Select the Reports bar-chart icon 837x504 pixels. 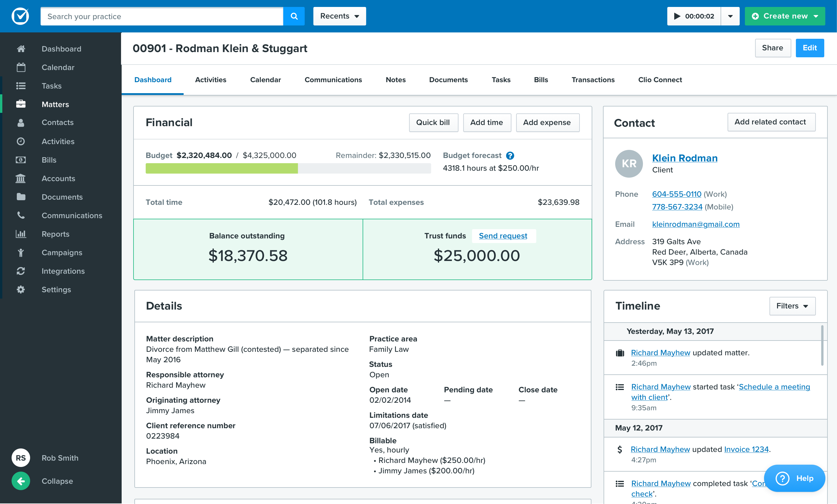pyautogui.click(x=21, y=234)
